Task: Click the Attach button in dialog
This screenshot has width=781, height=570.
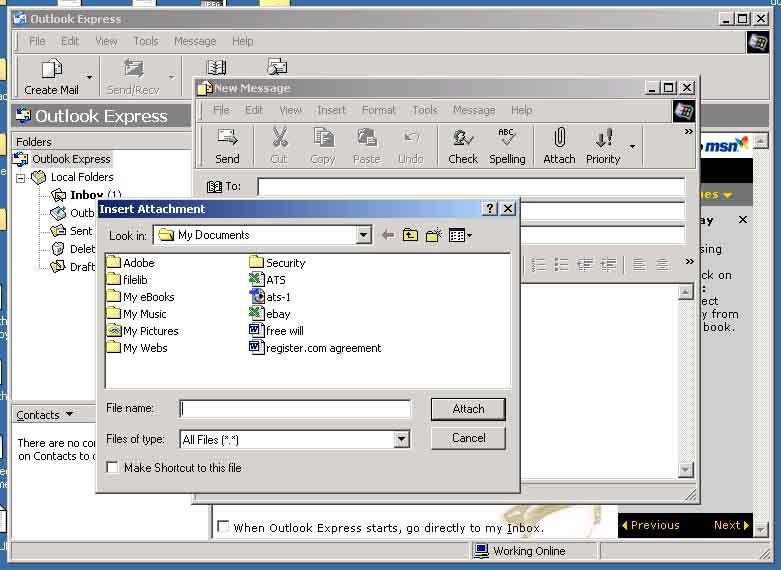Action: pyautogui.click(x=468, y=409)
